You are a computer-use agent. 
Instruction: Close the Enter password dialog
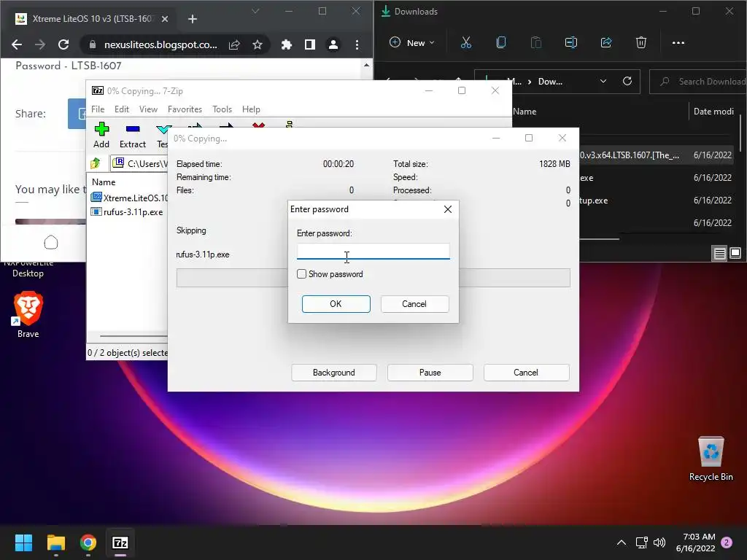tap(447, 209)
